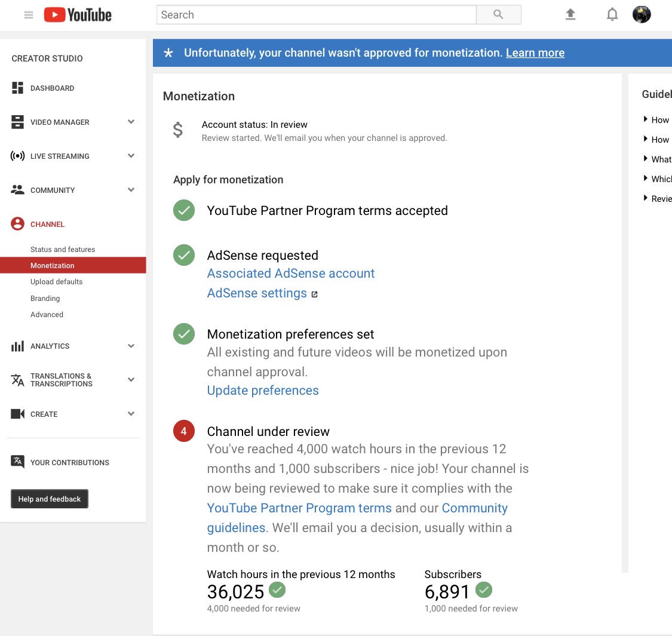672x636 pixels.
Task: Open the Upload defaults submenu item
Action: coord(56,281)
